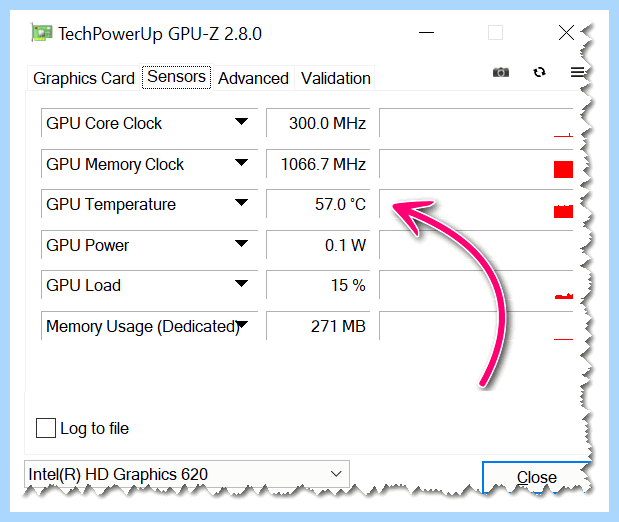Expand the GPU Memory Clock dropdown arrow

241,162
